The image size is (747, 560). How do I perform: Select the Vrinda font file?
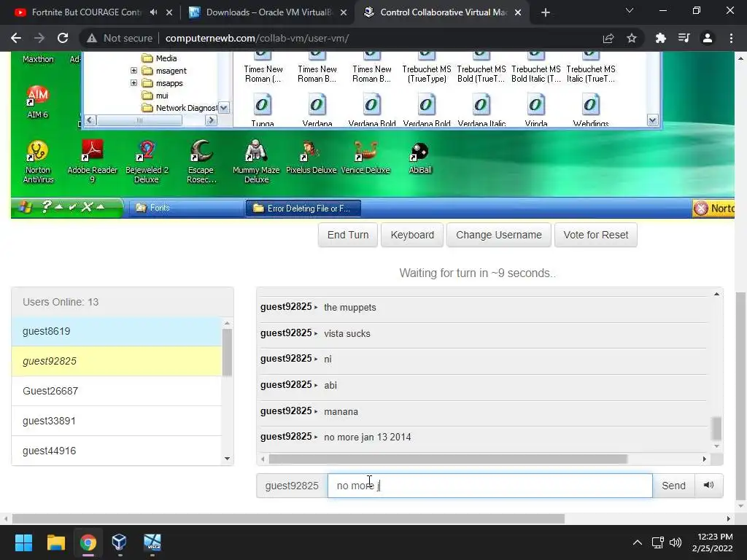click(x=536, y=111)
